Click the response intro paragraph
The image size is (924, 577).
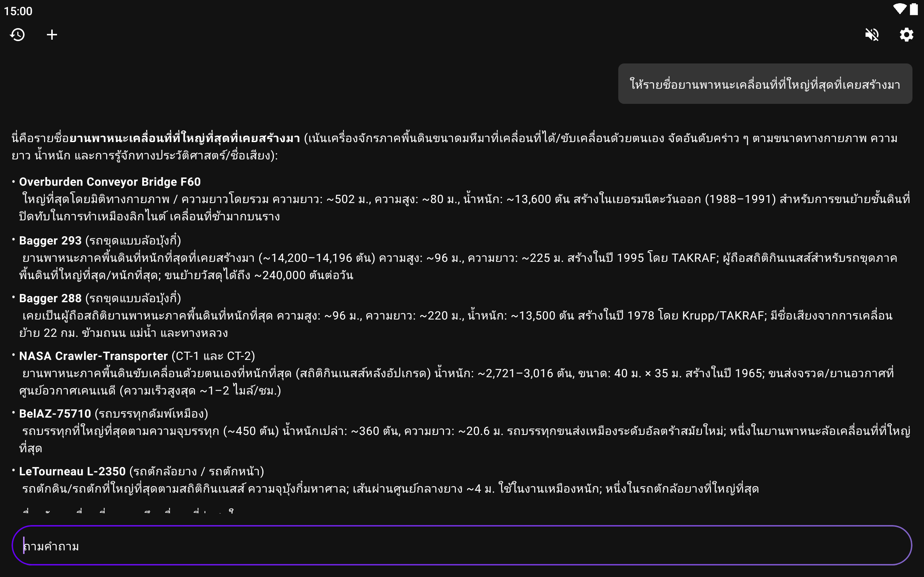454,146
